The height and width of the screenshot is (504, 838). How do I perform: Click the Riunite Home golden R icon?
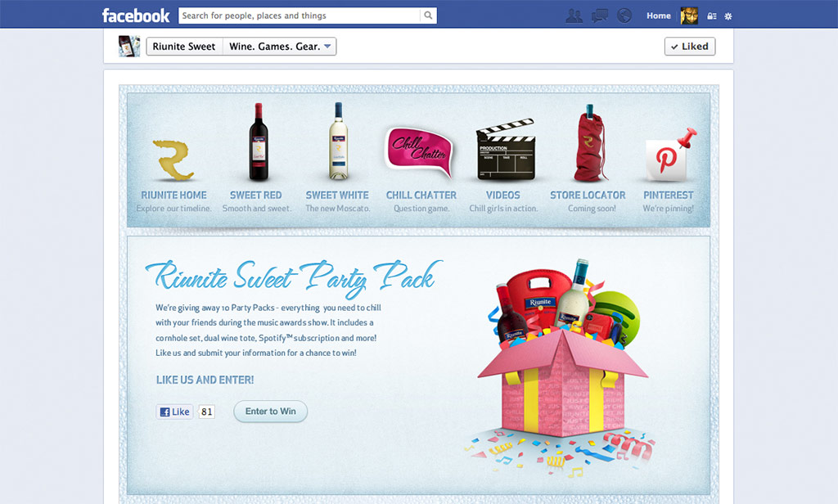(x=173, y=160)
